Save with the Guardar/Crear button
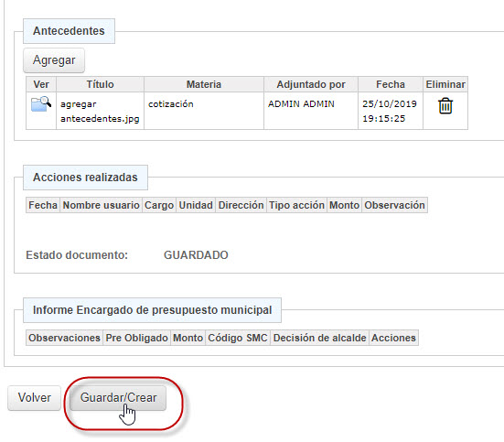 [x=118, y=397]
